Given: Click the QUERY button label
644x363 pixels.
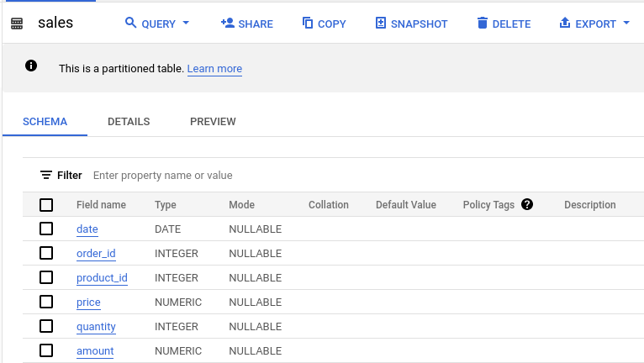Looking at the screenshot, I should (x=159, y=24).
